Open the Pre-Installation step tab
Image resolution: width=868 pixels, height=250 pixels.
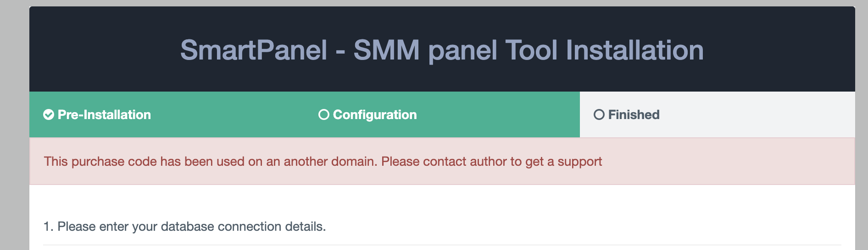tap(167, 114)
